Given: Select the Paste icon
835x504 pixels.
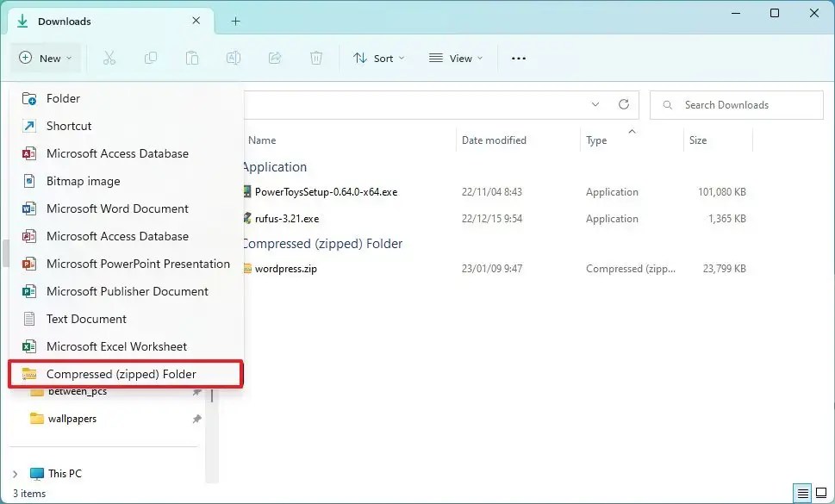Looking at the screenshot, I should pos(191,58).
